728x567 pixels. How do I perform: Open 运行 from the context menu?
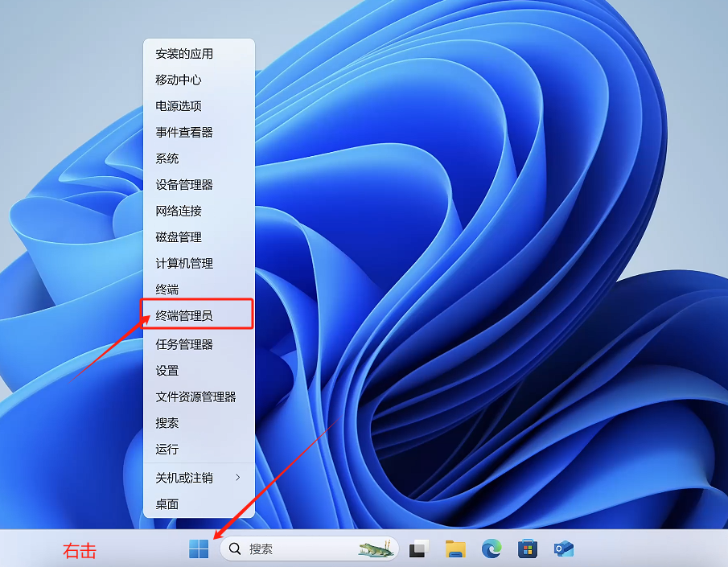(167, 450)
